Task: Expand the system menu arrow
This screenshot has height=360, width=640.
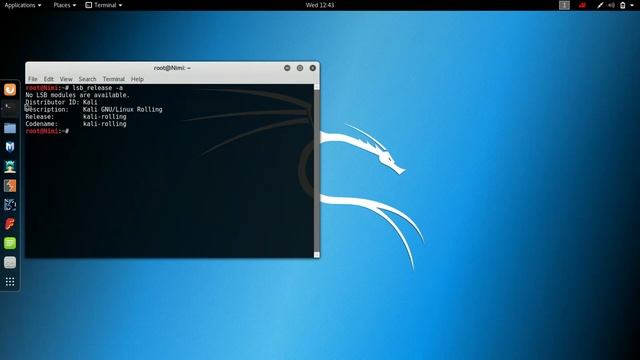Action: 632,5
